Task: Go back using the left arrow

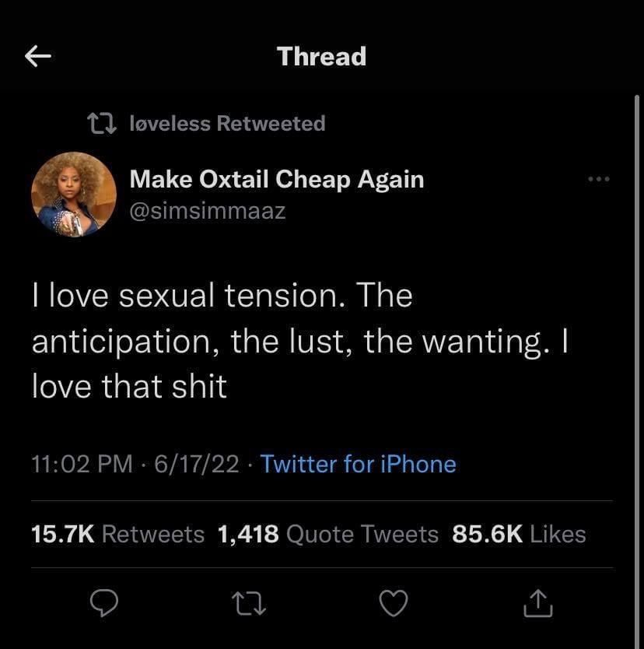Action: (37, 56)
